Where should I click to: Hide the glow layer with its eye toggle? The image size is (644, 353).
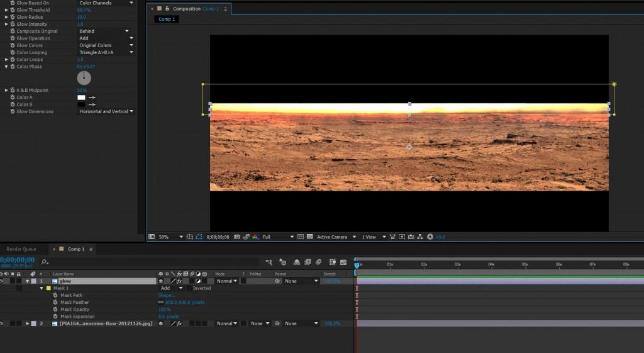tap(3, 281)
